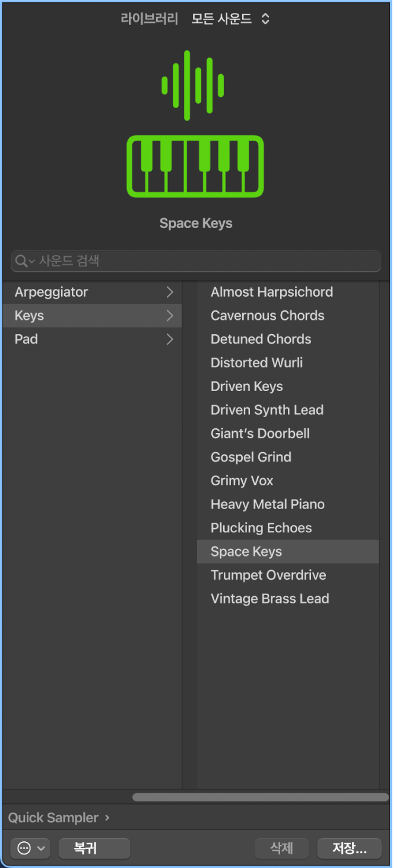Open the ellipsis action menu button
This screenshot has height=868, width=393.
tap(30, 848)
